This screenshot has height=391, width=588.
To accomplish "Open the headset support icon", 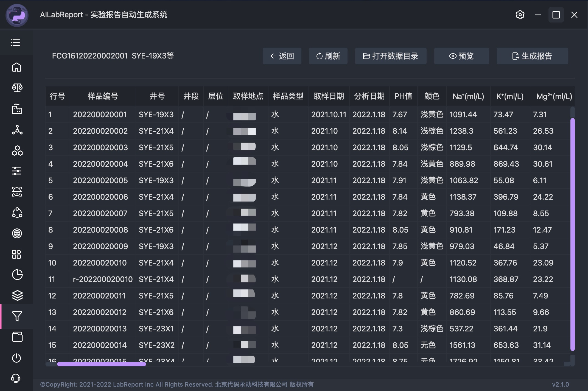I will [16, 378].
